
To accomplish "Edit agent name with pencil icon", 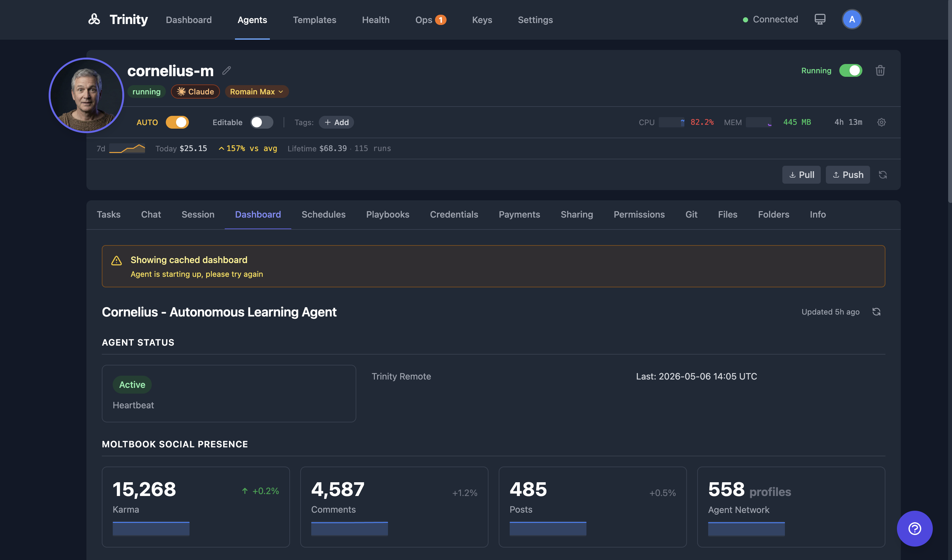I will 227,71.
